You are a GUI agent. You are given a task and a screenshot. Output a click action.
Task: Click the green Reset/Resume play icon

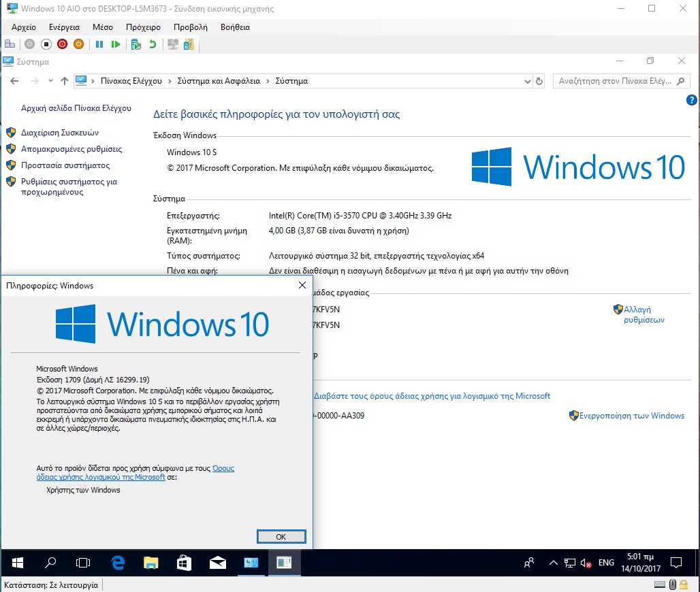pos(116,44)
